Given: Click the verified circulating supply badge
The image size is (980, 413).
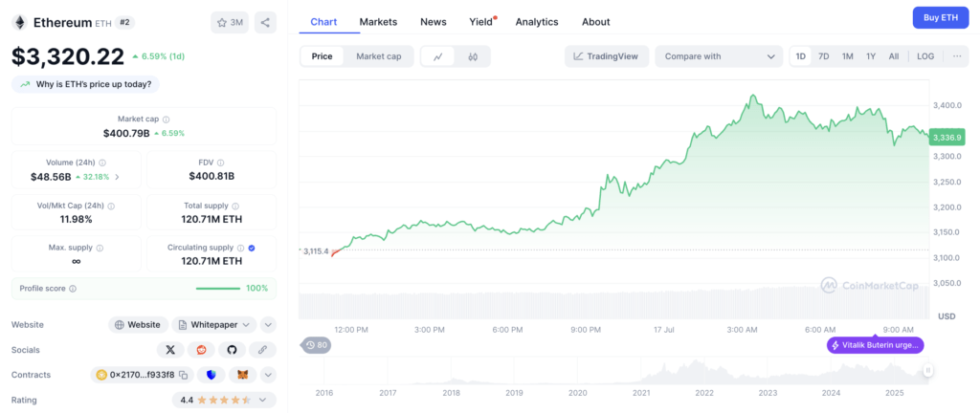Looking at the screenshot, I should click(x=252, y=248).
